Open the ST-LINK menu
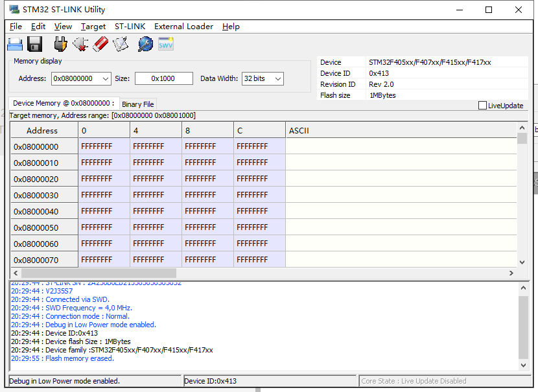 [129, 27]
